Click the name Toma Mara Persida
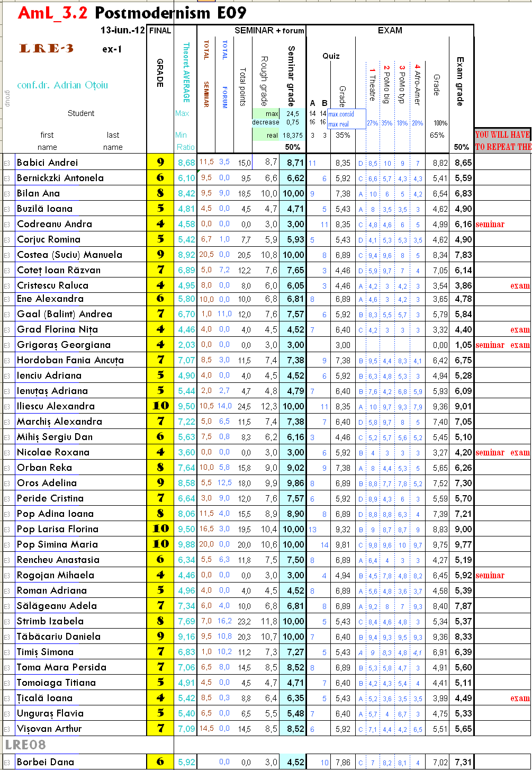Screen dimensions: 532x770 61,667
